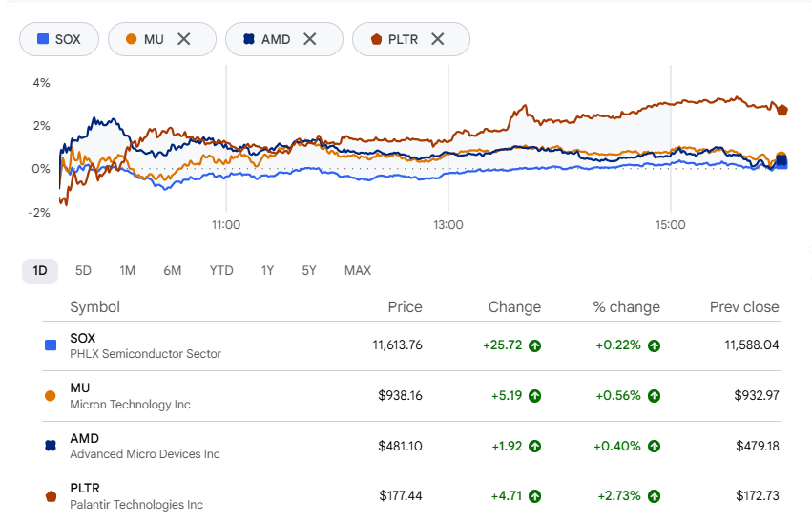The image size is (812, 523).
Task: Open PHLX Semiconductor Sector row
Action: pos(411,345)
